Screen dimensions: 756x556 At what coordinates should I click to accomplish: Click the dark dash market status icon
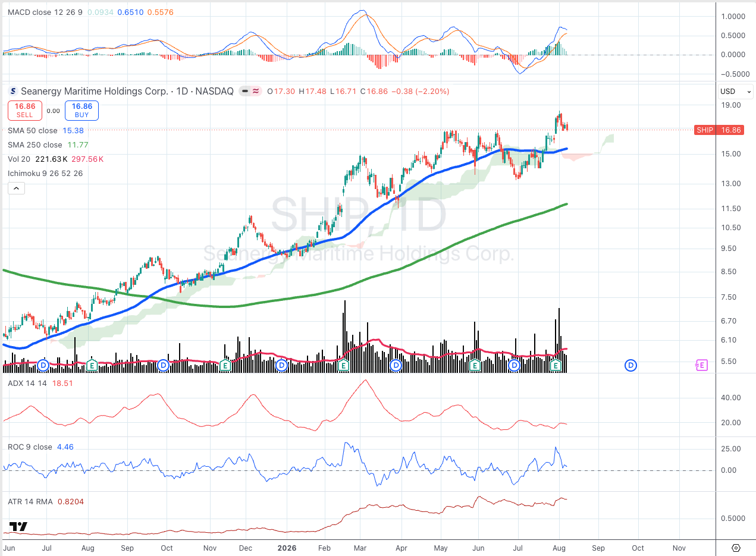coord(244,92)
